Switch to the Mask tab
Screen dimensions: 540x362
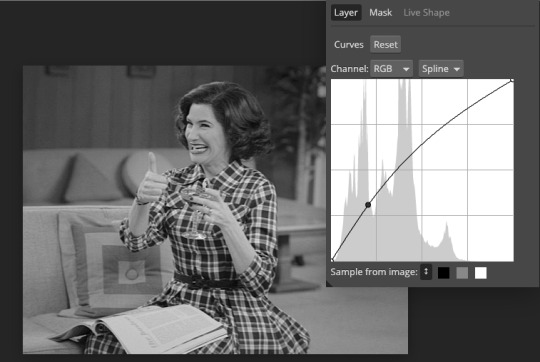pyautogui.click(x=381, y=13)
